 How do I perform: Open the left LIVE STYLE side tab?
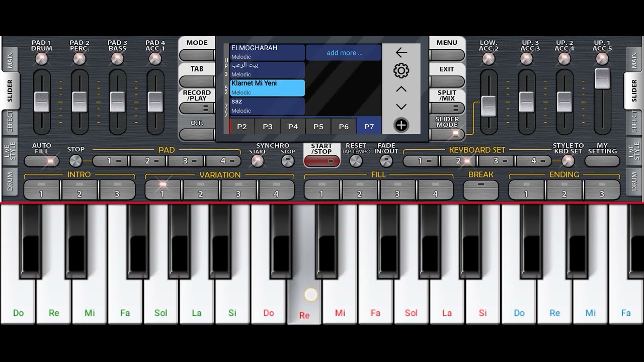pyautogui.click(x=10, y=151)
